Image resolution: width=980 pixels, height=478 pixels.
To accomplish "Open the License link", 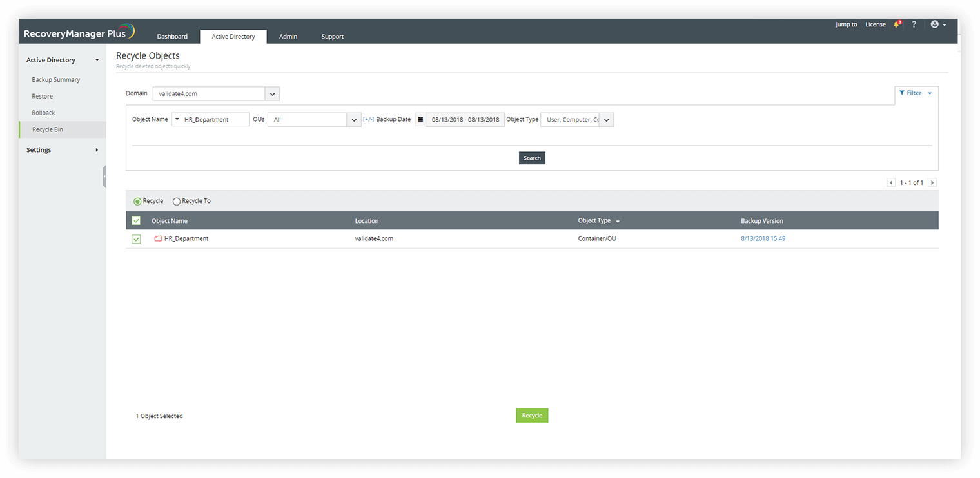I will 876,24.
